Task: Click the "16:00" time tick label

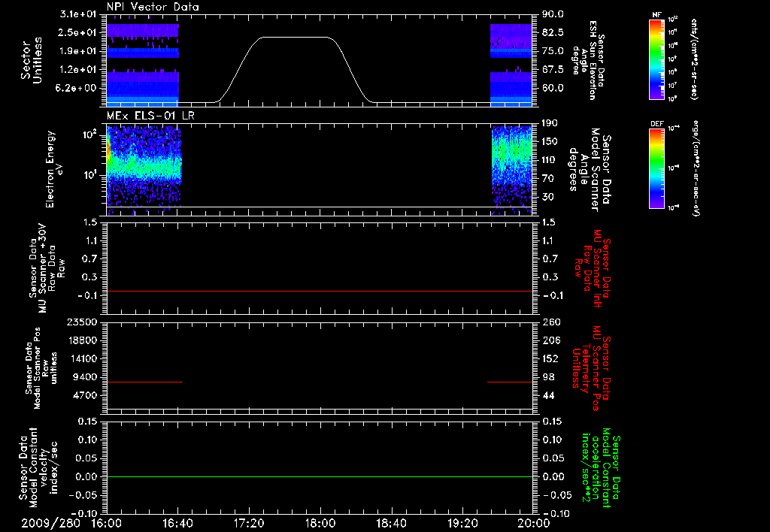Action: (107, 523)
